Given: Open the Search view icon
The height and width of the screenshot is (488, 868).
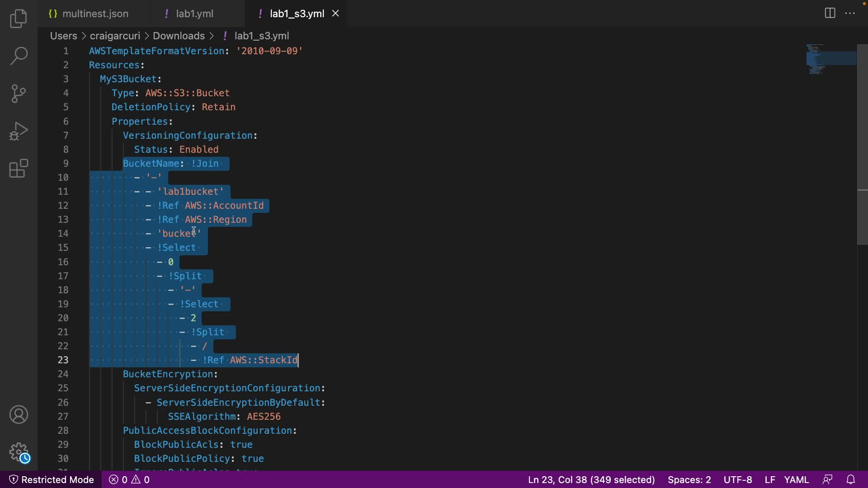Looking at the screenshot, I should point(19,56).
